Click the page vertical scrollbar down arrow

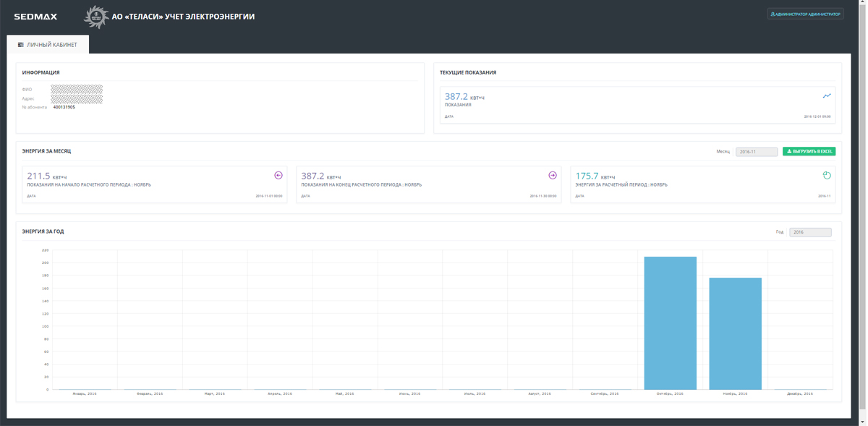(863, 422)
